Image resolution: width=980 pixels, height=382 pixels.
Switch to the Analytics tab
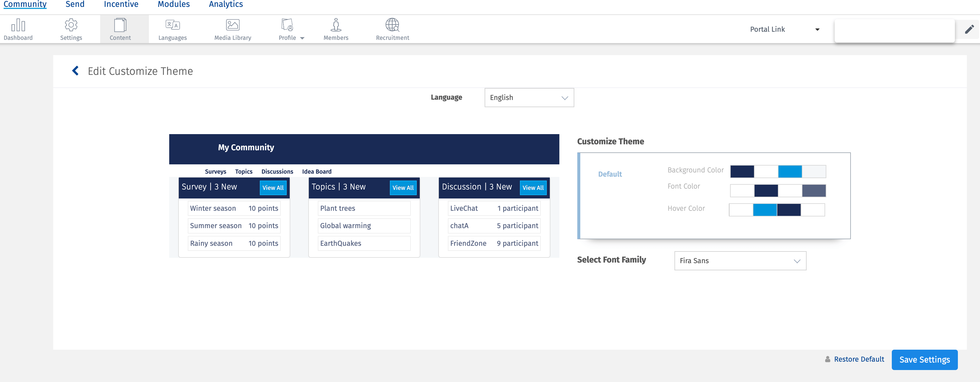(x=226, y=4)
